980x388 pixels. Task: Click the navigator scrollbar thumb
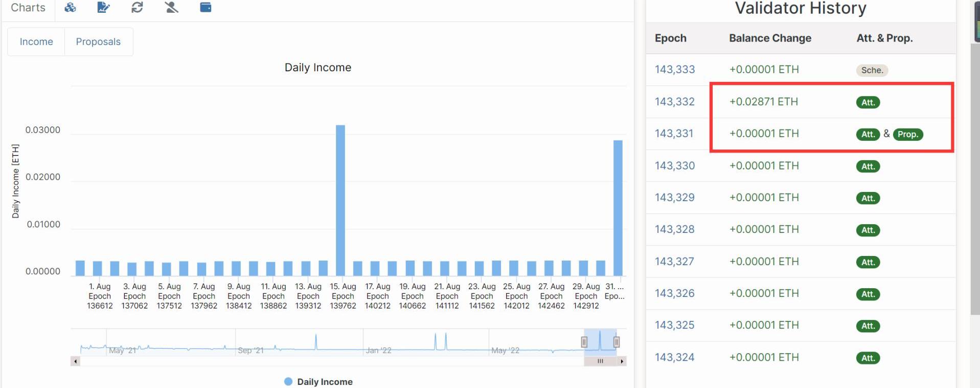(600, 361)
